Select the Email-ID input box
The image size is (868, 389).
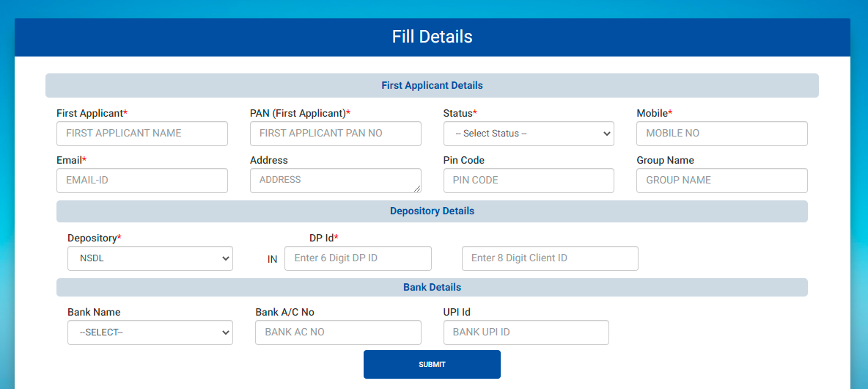(141, 181)
